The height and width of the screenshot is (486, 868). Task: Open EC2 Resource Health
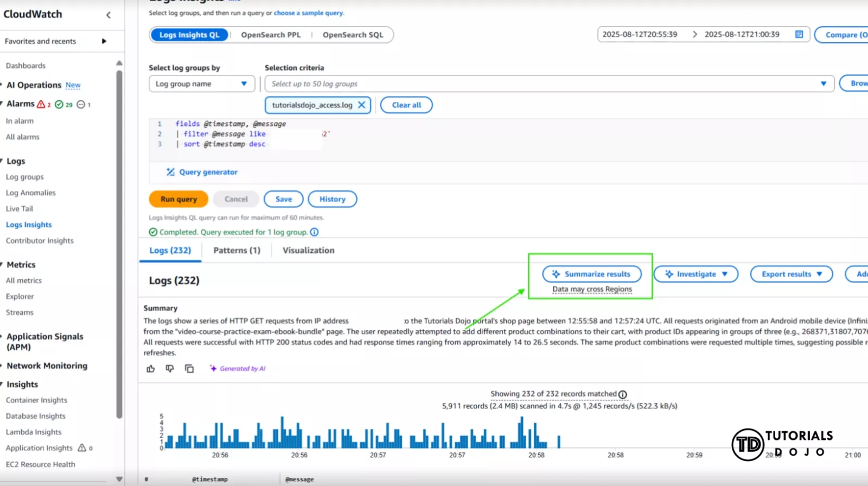pyautogui.click(x=40, y=464)
